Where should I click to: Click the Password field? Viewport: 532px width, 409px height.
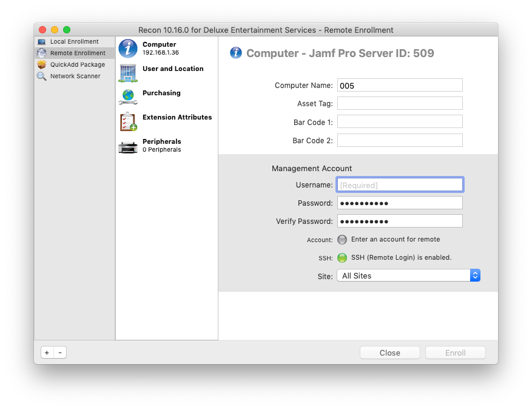click(400, 203)
